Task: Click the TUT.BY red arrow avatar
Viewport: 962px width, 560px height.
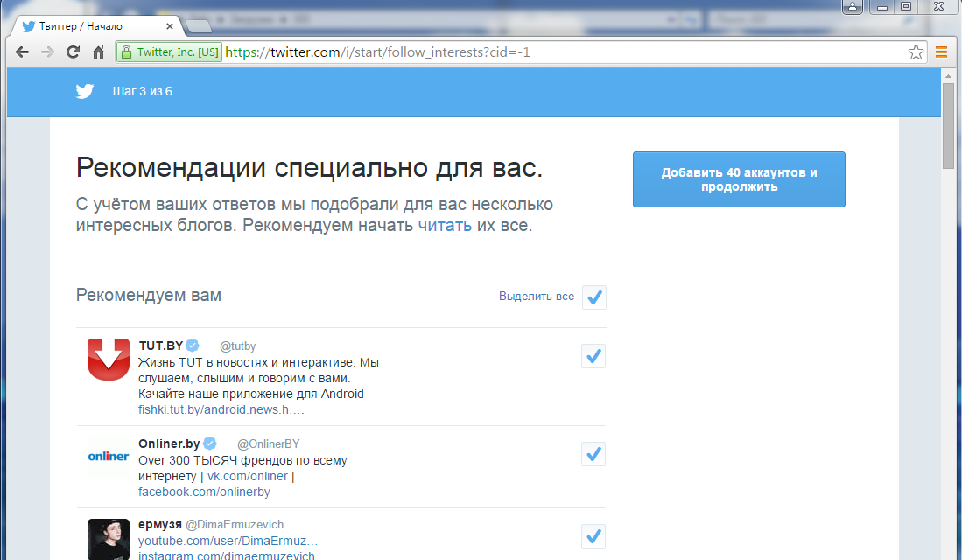Action: [109, 360]
